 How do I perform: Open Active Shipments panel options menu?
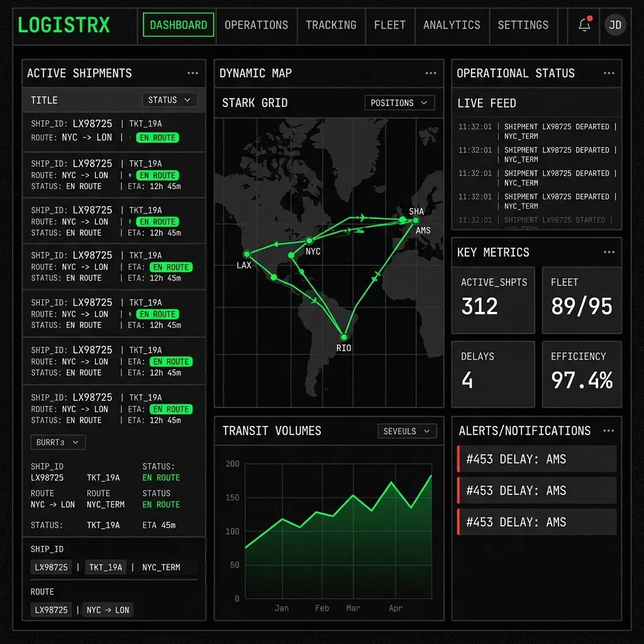point(192,74)
